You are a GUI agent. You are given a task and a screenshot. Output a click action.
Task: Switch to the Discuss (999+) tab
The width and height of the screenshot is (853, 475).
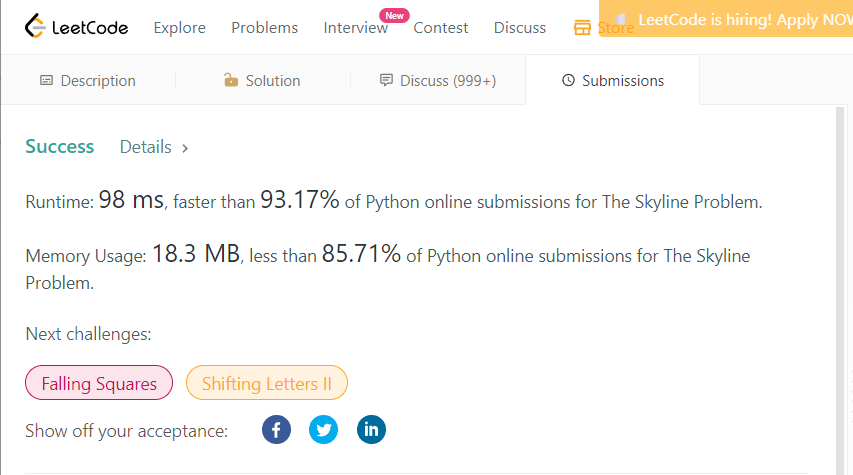447,81
